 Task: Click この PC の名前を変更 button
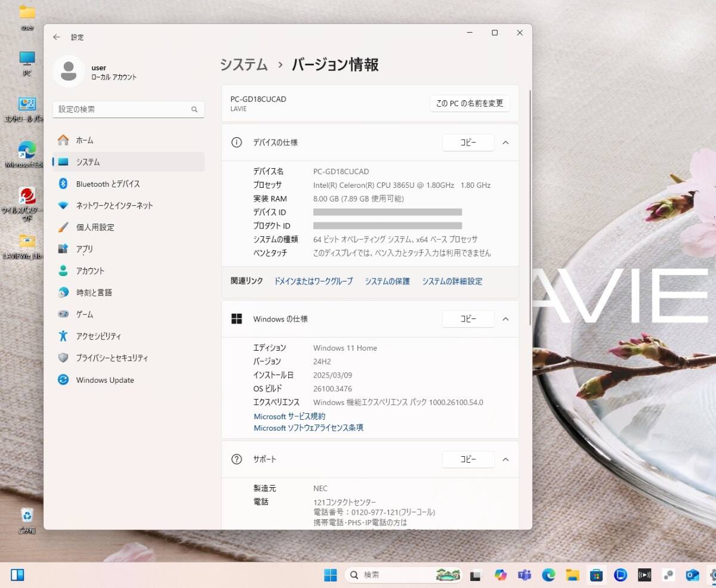470,103
